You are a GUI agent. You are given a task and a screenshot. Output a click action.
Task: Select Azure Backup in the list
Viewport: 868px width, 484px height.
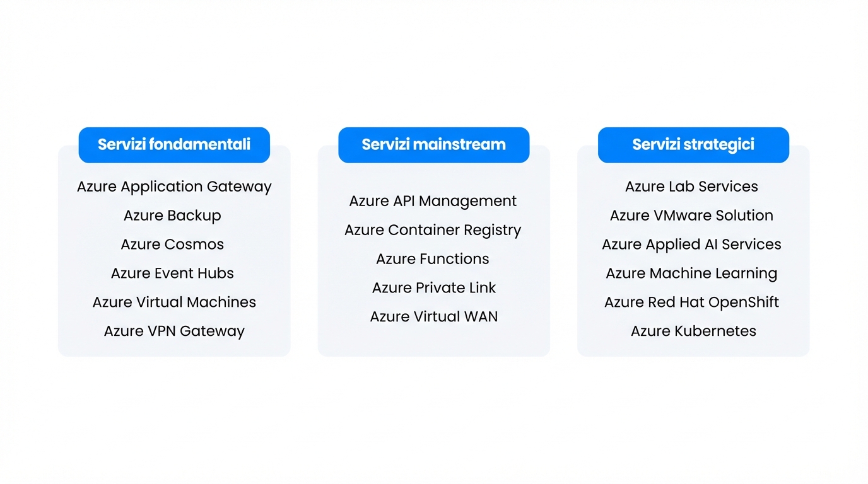(172, 216)
